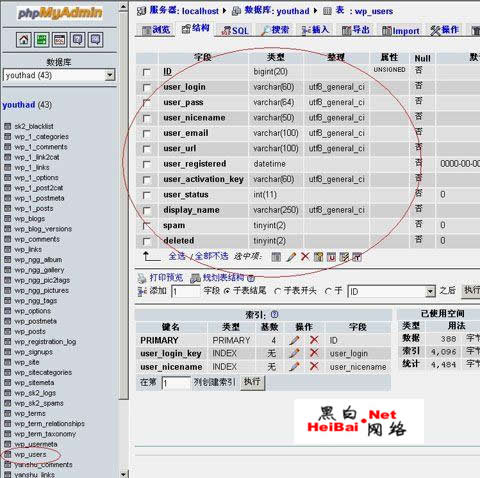Click the sidebar vertical scrollbar
480x478 pixels.
(x=123, y=240)
